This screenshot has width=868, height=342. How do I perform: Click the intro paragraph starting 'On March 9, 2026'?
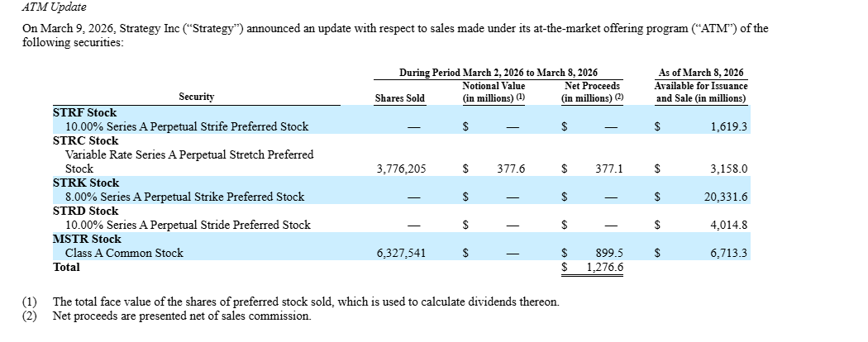(395, 35)
